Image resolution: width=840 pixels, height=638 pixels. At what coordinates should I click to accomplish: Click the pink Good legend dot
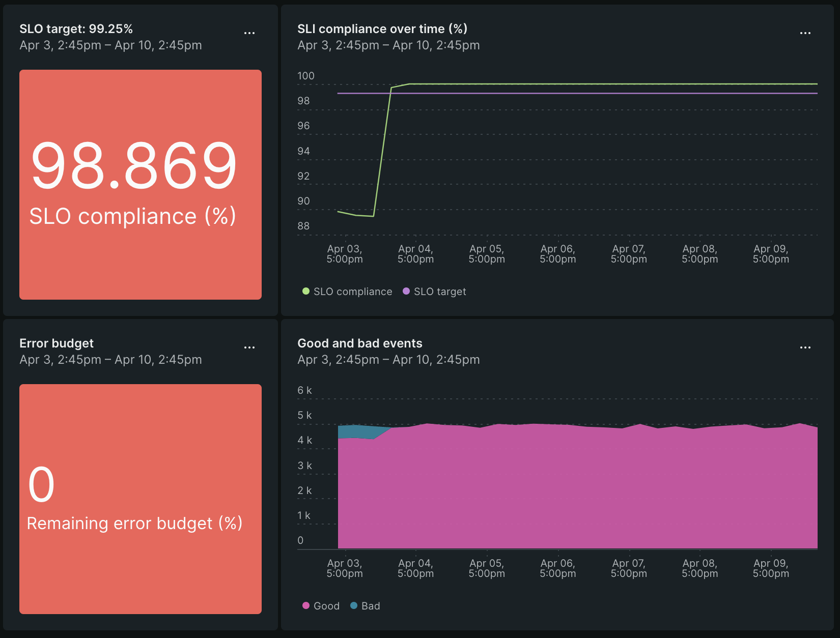point(305,605)
